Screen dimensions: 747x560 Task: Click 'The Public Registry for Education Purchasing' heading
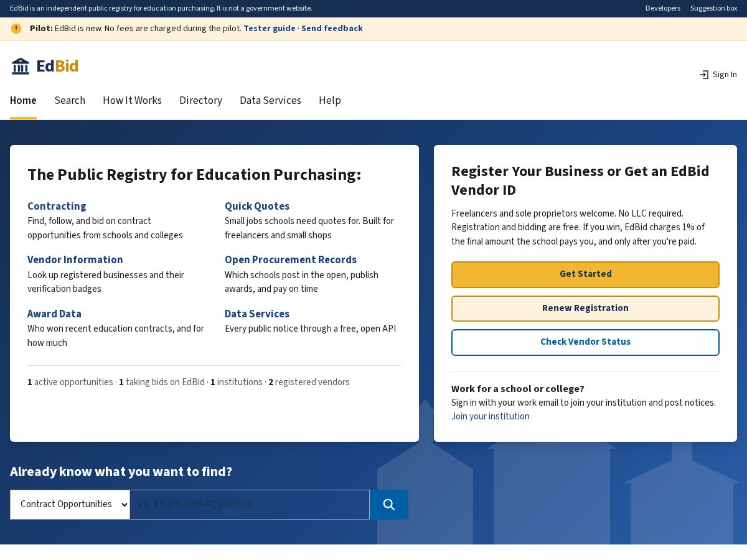click(194, 175)
